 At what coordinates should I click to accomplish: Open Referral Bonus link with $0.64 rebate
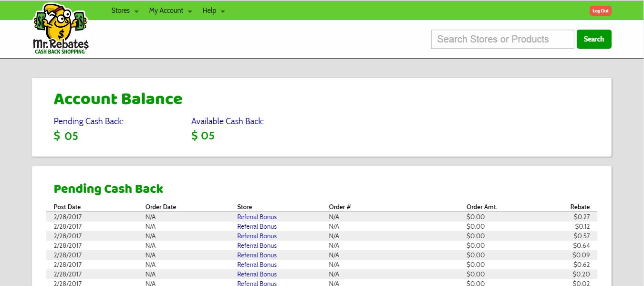point(257,245)
